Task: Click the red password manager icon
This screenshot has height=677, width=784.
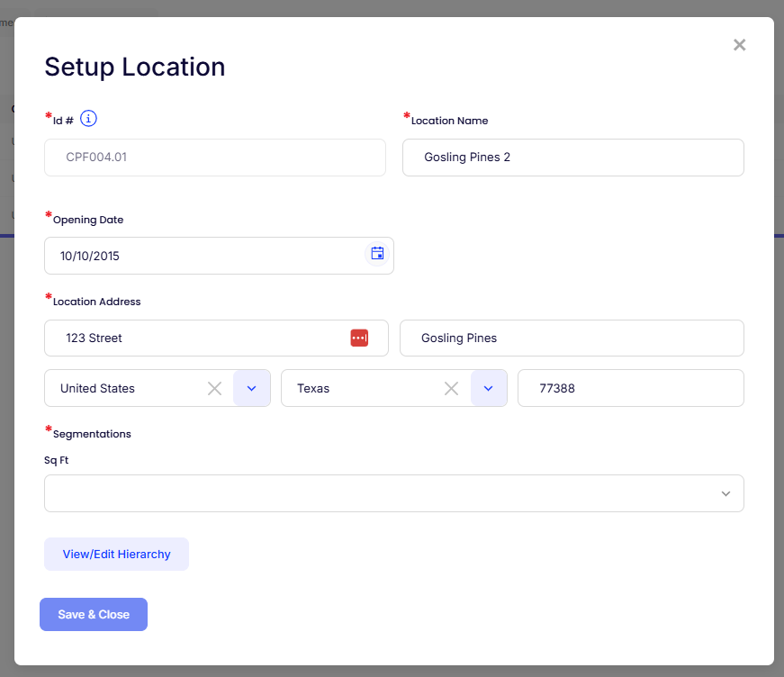Action: tap(359, 338)
